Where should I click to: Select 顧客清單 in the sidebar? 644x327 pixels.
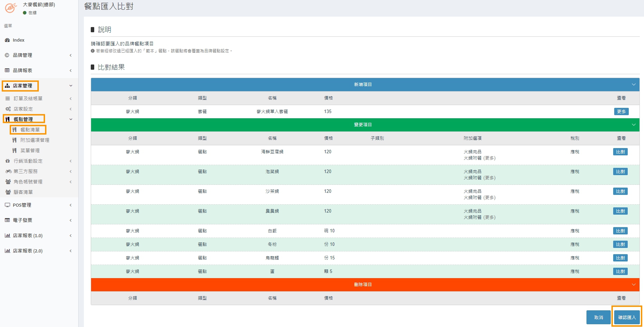tap(23, 192)
